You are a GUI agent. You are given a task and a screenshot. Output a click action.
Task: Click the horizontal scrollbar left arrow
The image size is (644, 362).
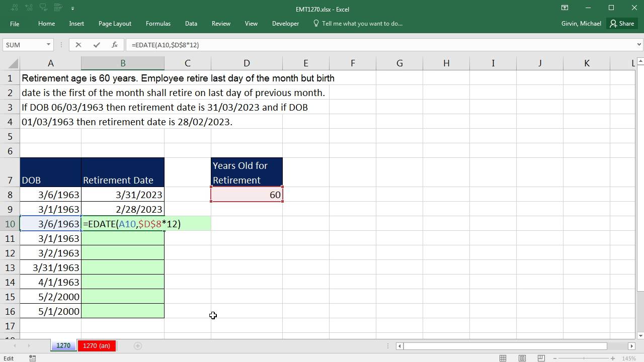click(x=399, y=346)
